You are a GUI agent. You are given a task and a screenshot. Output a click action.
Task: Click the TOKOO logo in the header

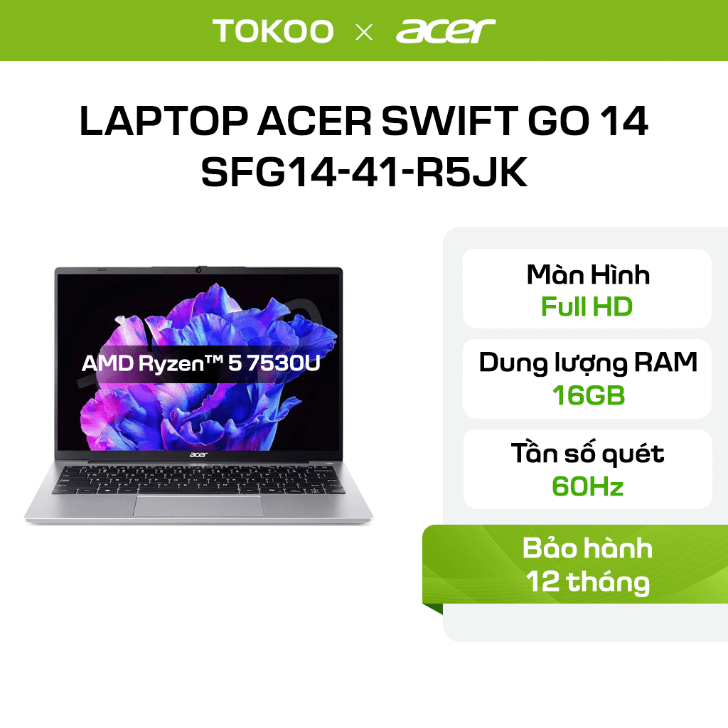pyautogui.click(x=273, y=31)
